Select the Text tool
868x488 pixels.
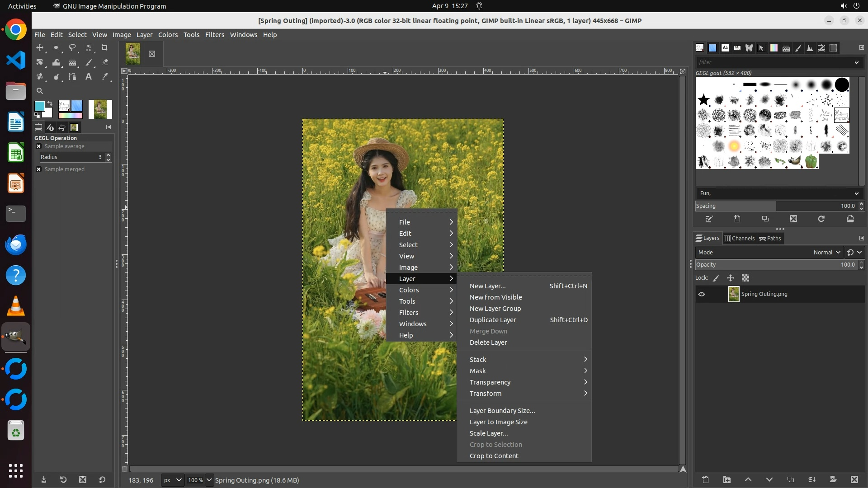click(x=89, y=77)
